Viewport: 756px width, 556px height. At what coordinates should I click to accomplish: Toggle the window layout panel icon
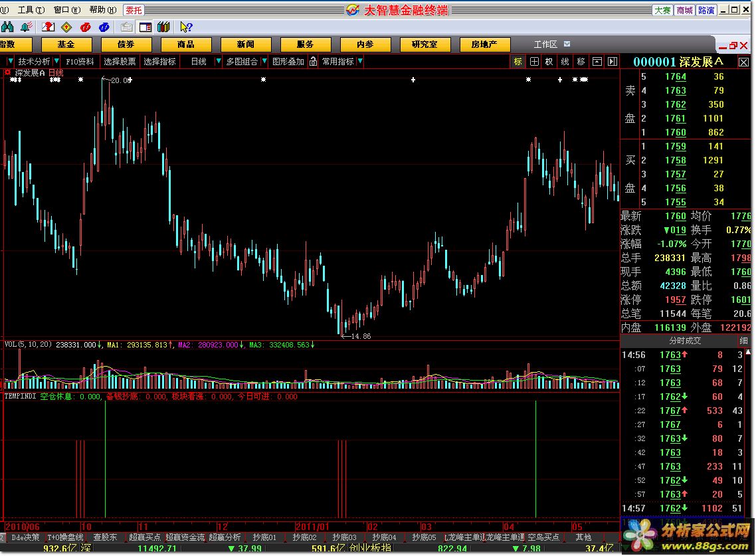tap(145, 27)
